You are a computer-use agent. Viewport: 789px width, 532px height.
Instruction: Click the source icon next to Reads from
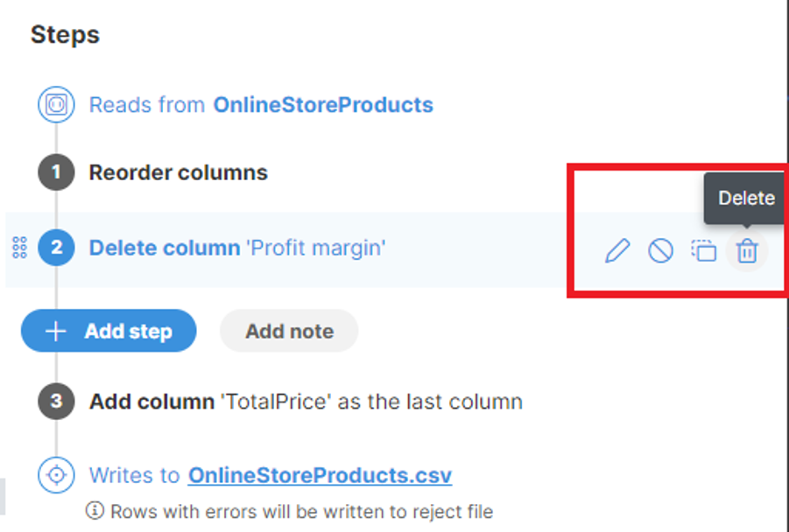pos(56,106)
